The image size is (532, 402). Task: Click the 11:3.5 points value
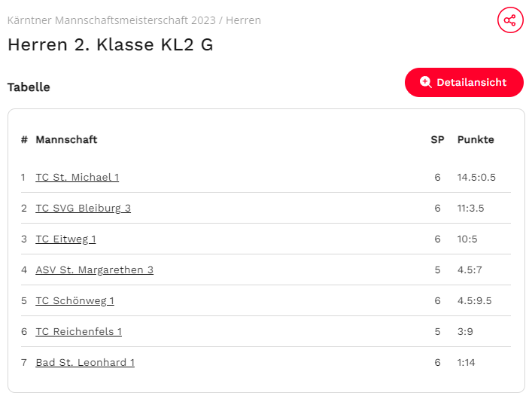tap(470, 208)
